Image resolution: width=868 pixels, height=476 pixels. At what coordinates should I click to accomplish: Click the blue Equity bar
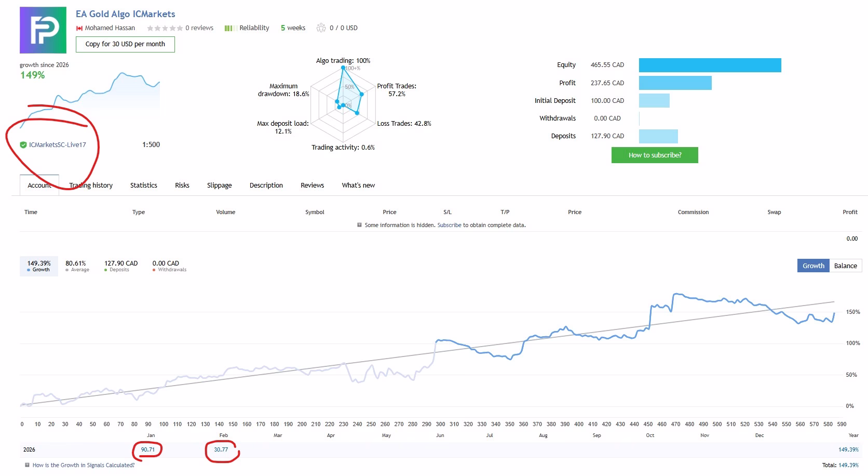[x=710, y=65]
